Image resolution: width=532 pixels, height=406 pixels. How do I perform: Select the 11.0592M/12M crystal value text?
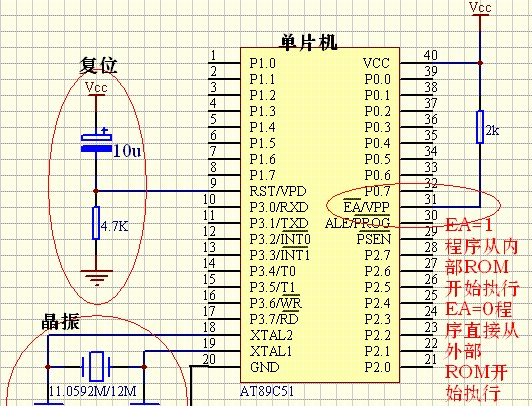93,391
